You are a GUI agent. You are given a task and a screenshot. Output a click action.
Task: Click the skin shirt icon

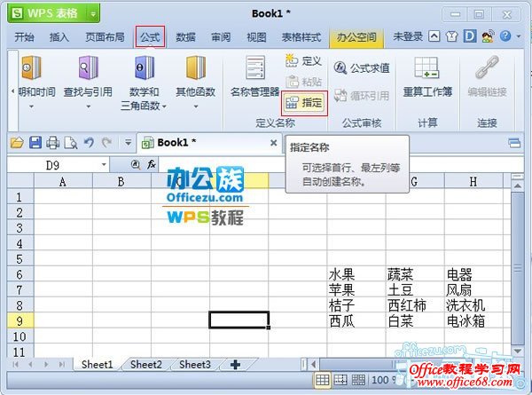coord(451,36)
